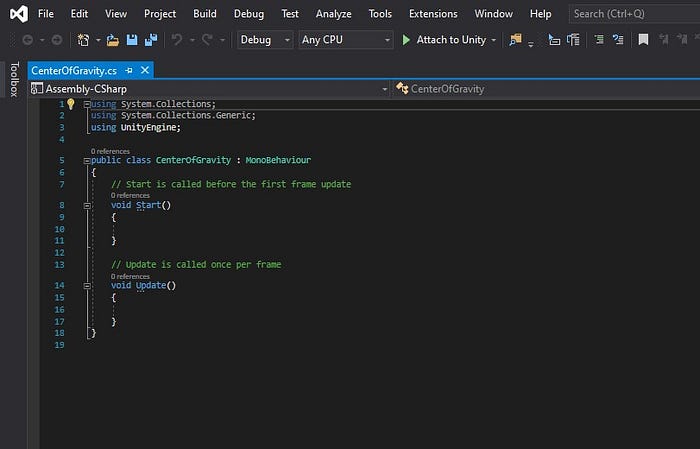Click the Undo arrow icon
The height and width of the screenshot is (449, 700).
coord(177,40)
